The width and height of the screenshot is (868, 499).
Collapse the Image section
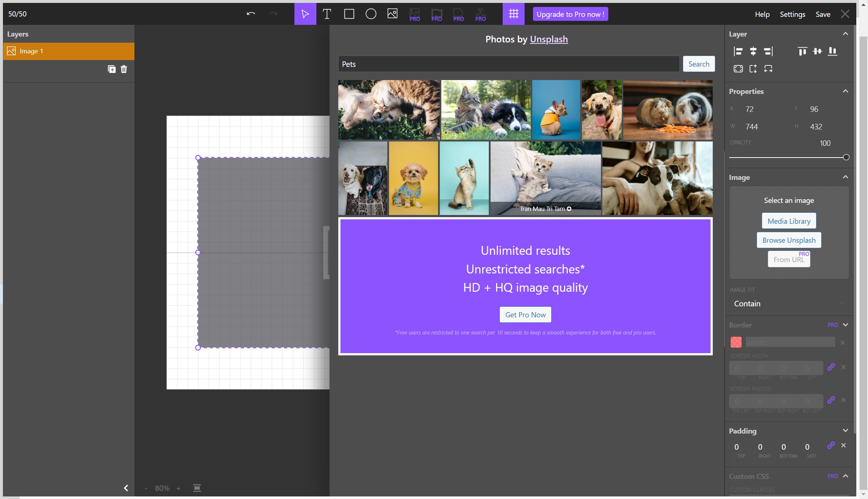click(845, 177)
